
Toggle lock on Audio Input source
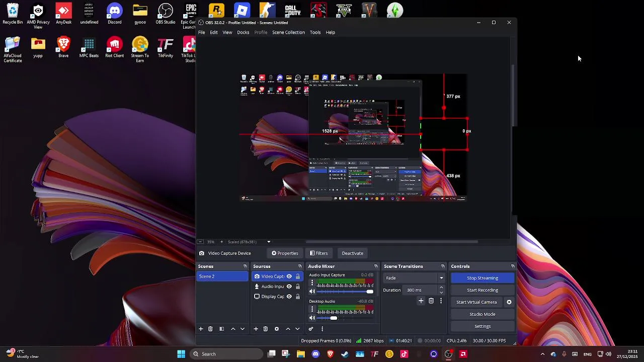298,287
